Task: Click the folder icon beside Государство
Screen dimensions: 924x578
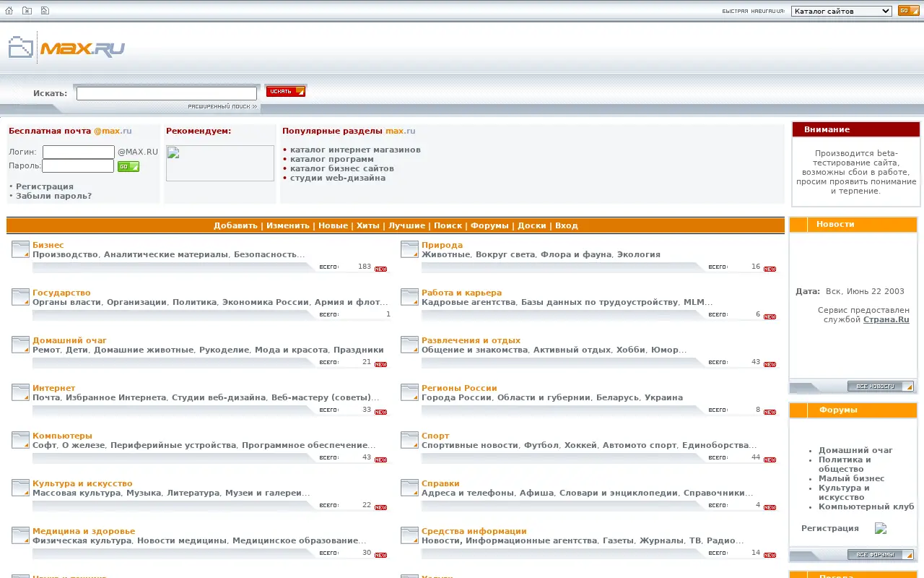Action: tap(20, 297)
